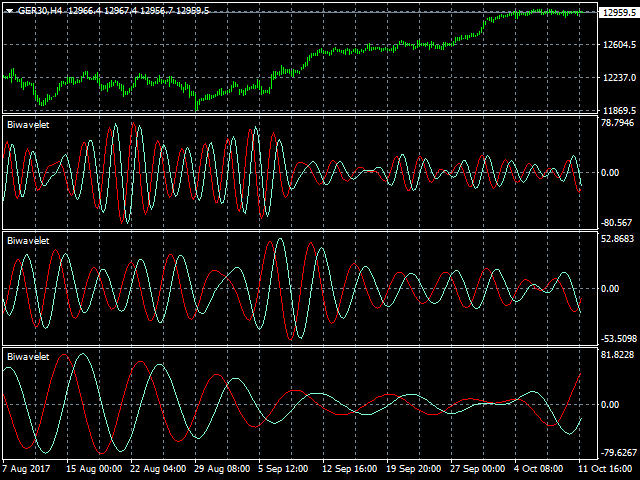The image size is (640, 480).
Task: Click the 4 Oct 08:00 time label
Action: (x=538, y=469)
